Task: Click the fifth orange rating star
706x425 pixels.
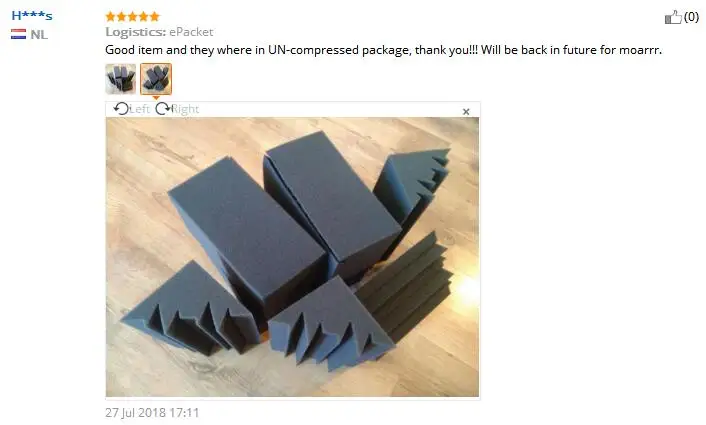Action: click(154, 17)
